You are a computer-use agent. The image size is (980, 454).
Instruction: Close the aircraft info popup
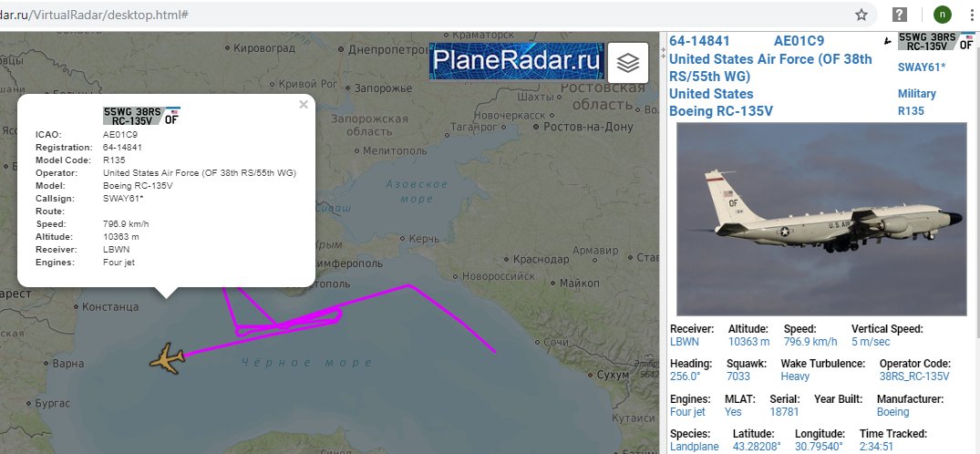pyautogui.click(x=304, y=104)
